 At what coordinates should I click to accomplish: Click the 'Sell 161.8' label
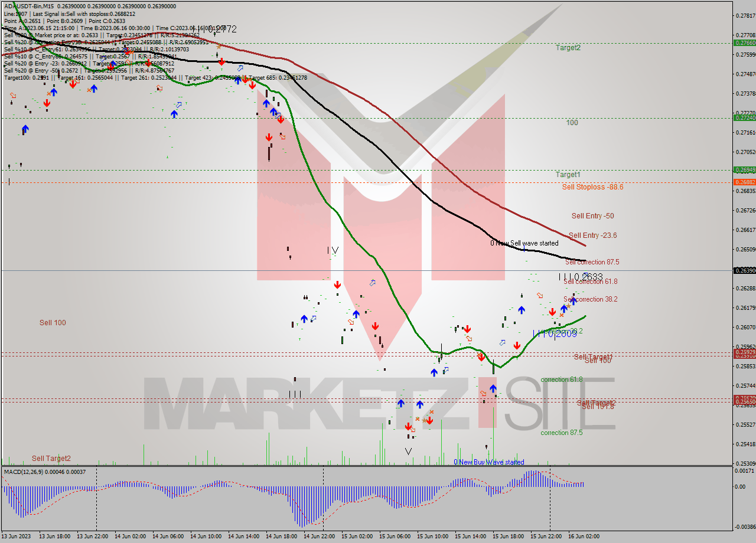point(598,407)
